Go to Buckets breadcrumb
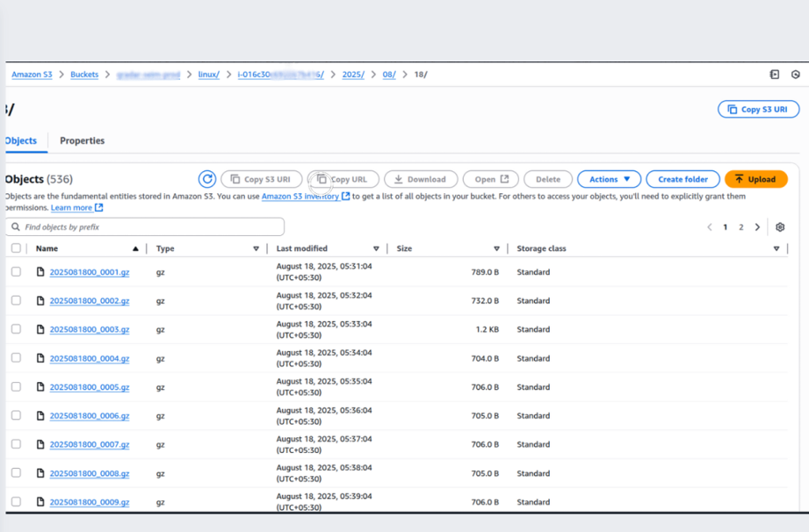This screenshot has height=532, width=809. [84, 75]
